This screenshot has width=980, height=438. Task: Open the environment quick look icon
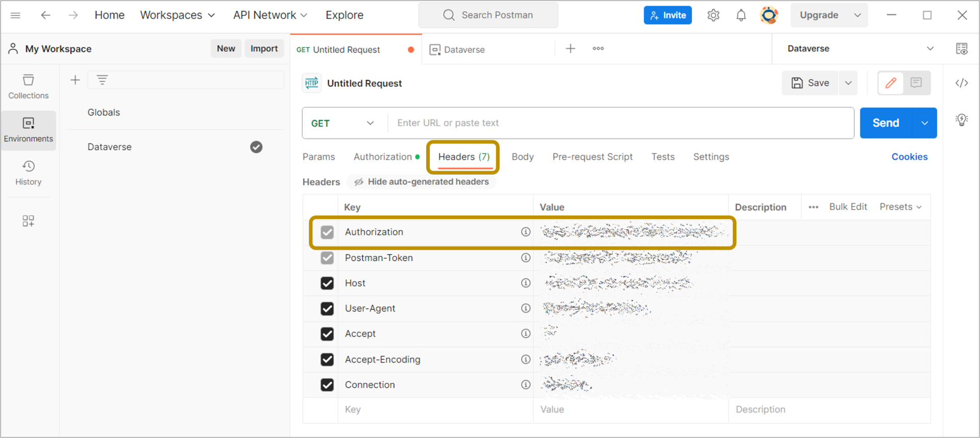pyautogui.click(x=962, y=48)
